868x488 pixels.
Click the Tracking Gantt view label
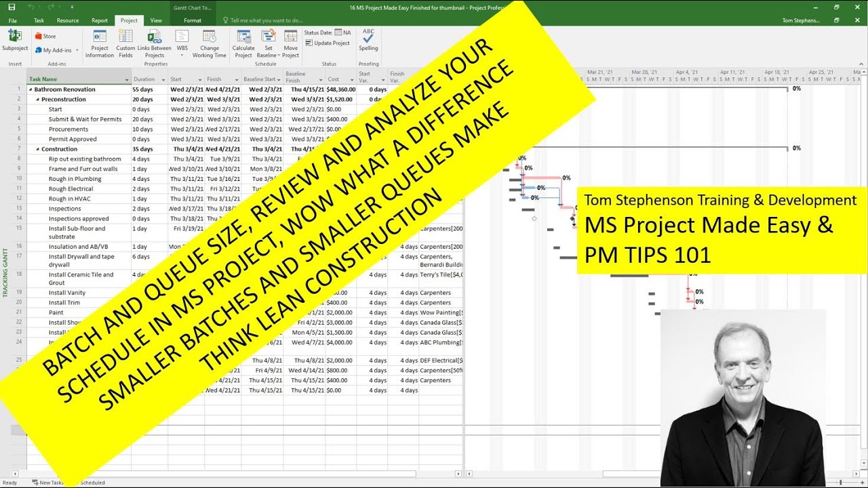point(5,272)
